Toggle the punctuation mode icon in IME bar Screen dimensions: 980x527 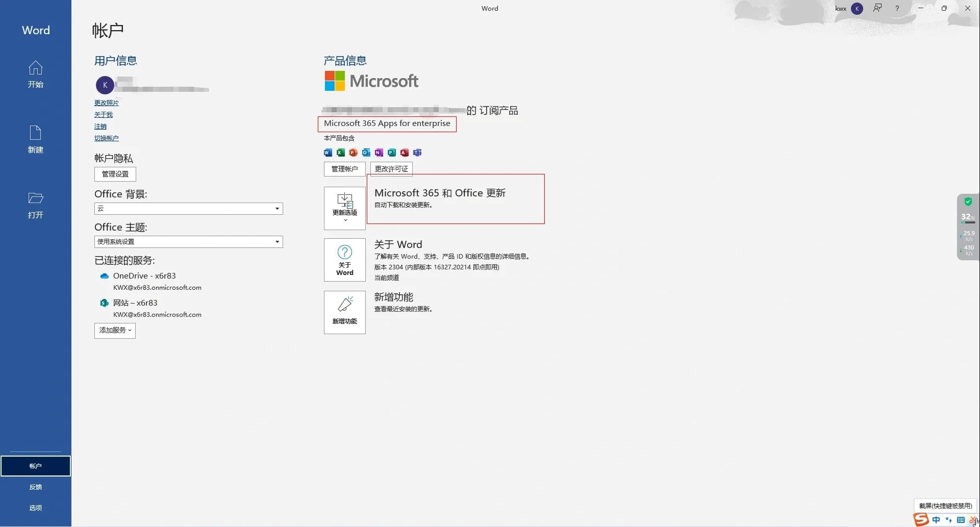point(948,520)
